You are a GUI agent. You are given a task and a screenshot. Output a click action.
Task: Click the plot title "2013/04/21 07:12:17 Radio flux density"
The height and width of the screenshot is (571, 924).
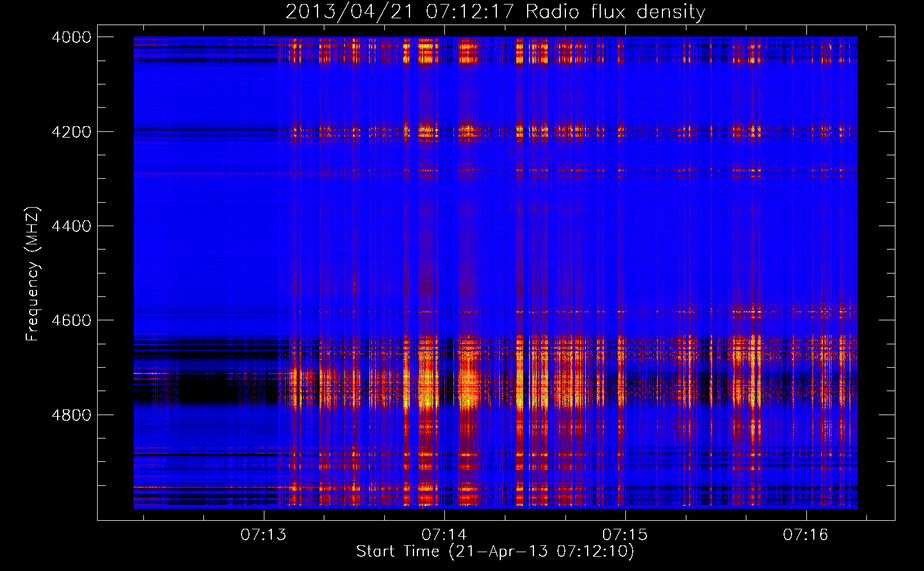click(495, 11)
